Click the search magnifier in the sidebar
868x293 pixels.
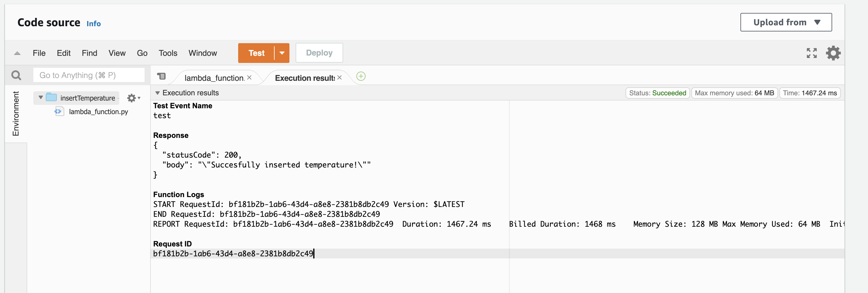[16, 75]
